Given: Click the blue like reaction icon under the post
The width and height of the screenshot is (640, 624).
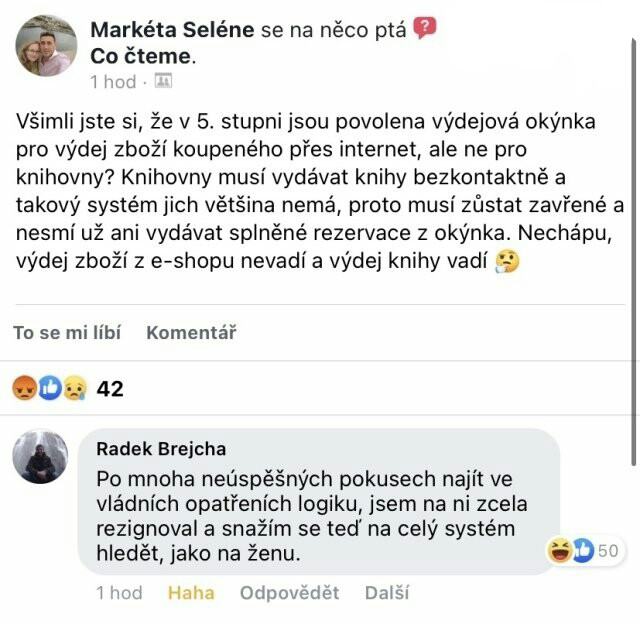Looking at the screenshot, I should [x=50, y=388].
